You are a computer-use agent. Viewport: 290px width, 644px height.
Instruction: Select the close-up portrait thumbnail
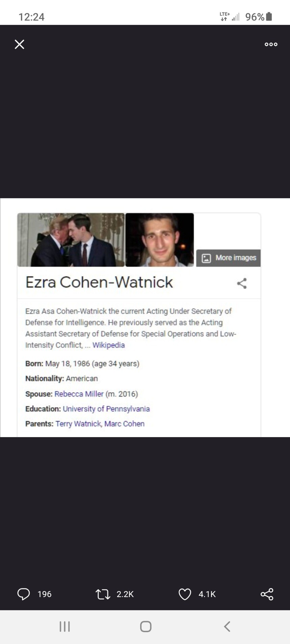(159, 240)
